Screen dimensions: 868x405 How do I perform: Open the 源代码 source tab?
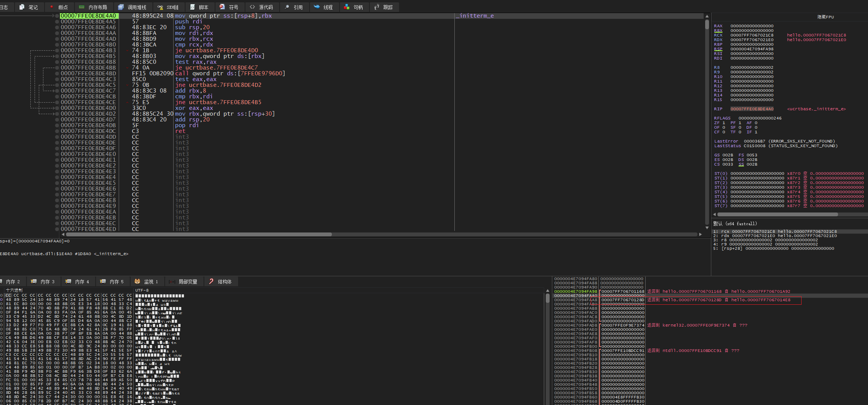click(x=262, y=7)
